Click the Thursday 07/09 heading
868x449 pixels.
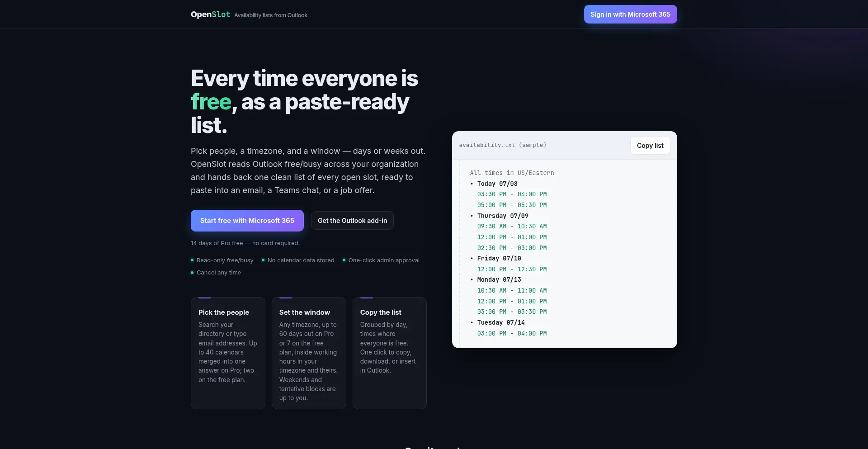coord(503,216)
